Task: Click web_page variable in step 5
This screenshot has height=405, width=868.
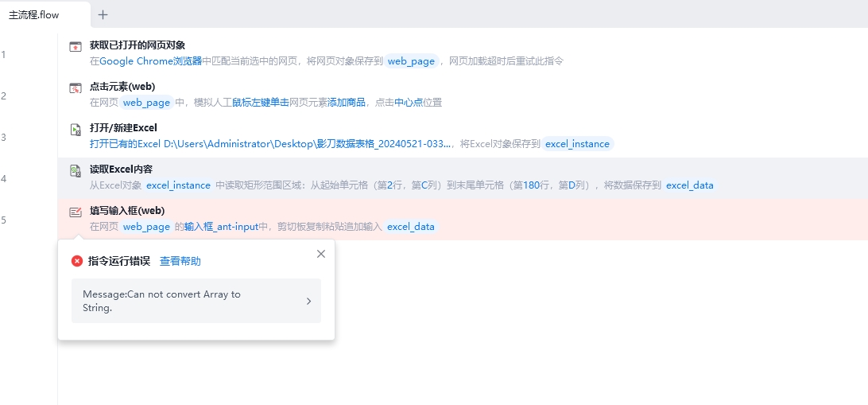Action: click(x=147, y=227)
